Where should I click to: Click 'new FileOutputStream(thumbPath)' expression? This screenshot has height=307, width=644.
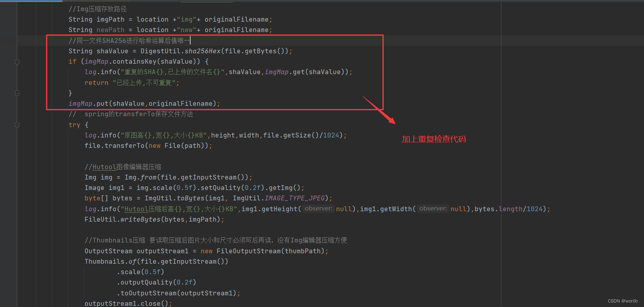coord(263,251)
